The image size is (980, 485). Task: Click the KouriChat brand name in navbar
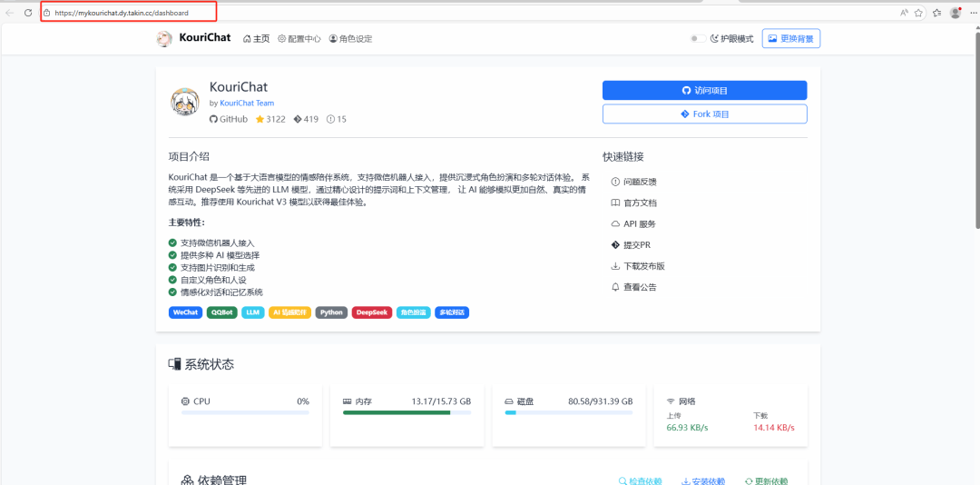click(205, 38)
